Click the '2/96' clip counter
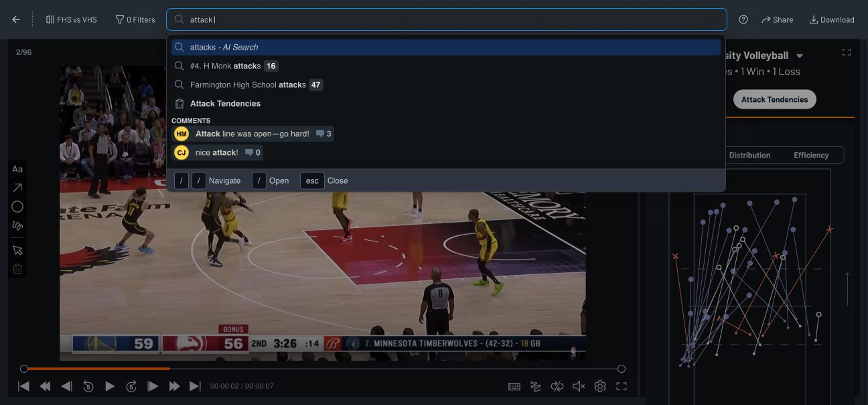 pos(24,52)
